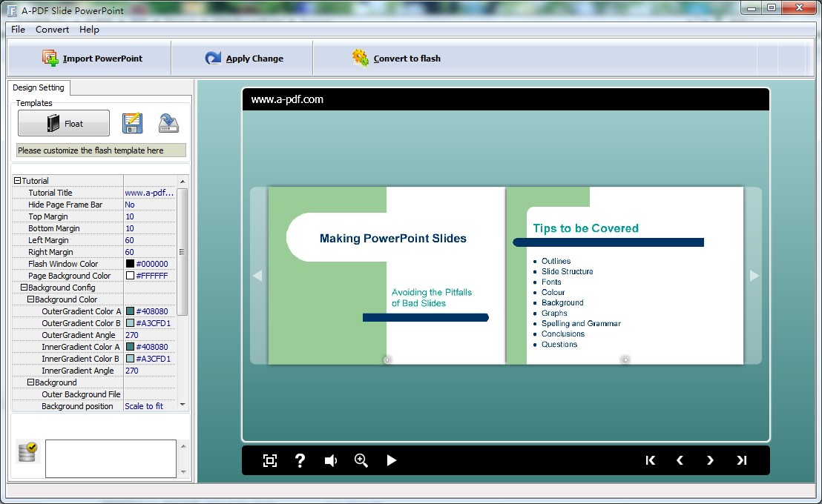The image size is (822, 504).
Task: Collapse the Background Color node
Action: (30, 299)
